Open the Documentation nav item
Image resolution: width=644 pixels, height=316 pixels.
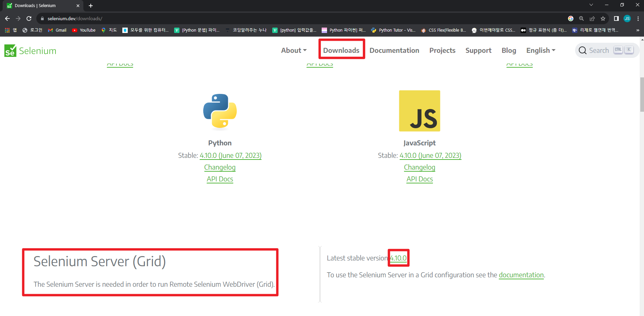394,50
